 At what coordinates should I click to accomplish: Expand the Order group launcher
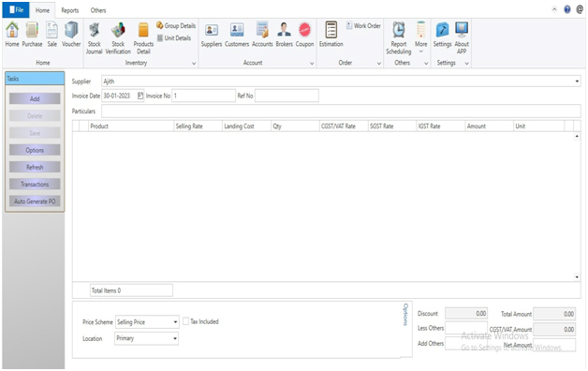point(379,64)
